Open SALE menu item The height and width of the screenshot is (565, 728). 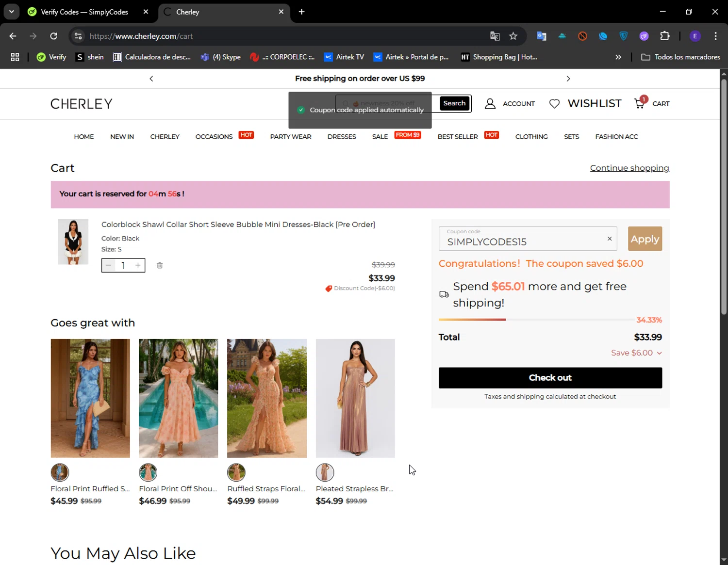point(380,137)
